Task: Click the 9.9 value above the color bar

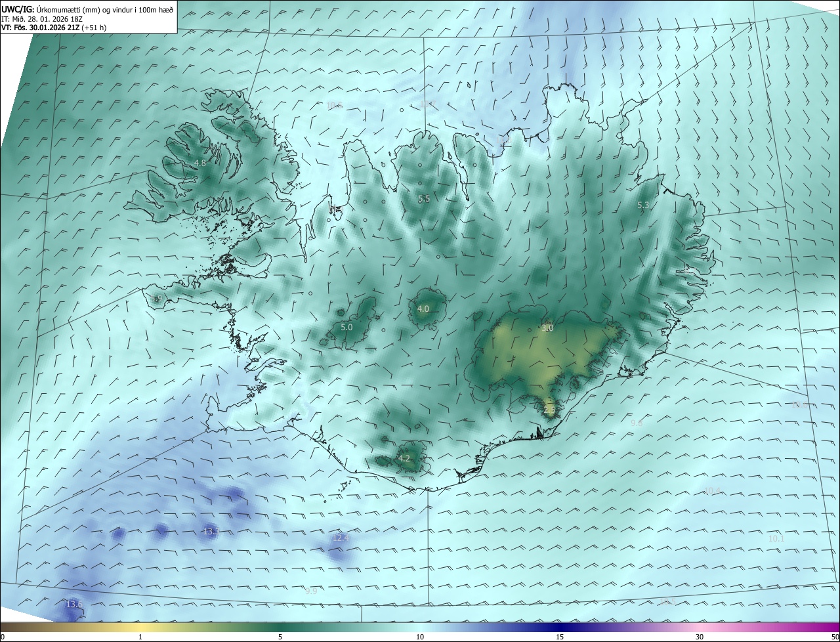Action: point(311,591)
